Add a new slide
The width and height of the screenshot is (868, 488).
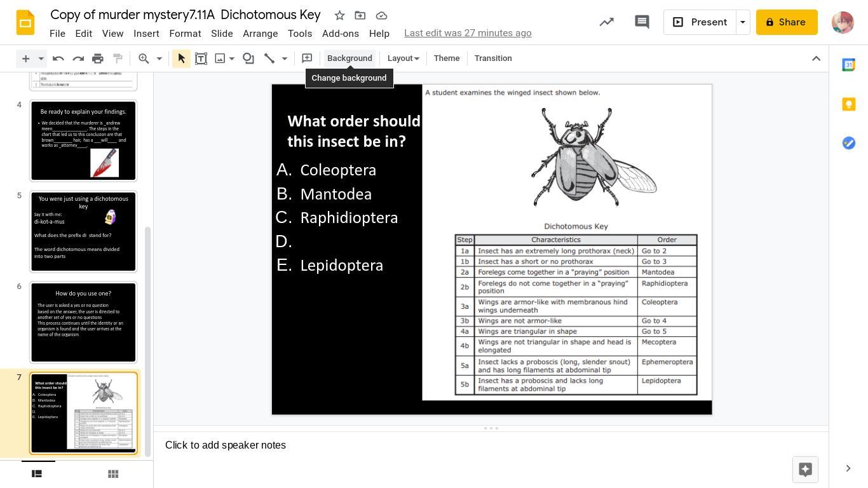click(x=25, y=58)
